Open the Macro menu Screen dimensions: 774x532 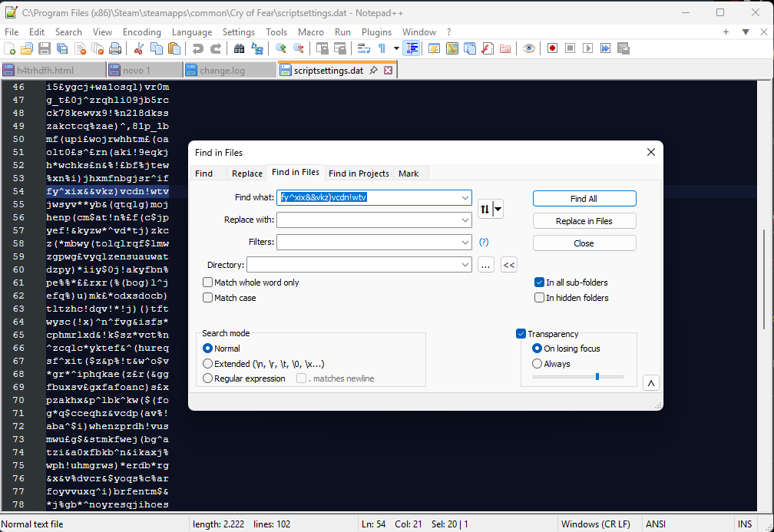[x=311, y=32]
